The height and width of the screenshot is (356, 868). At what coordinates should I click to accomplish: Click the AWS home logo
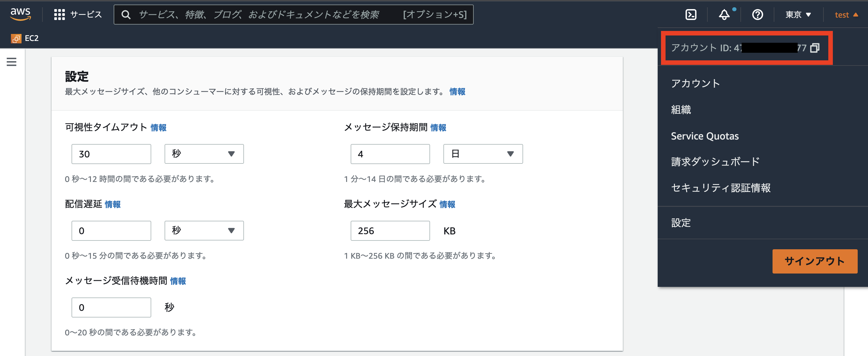point(21,13)
